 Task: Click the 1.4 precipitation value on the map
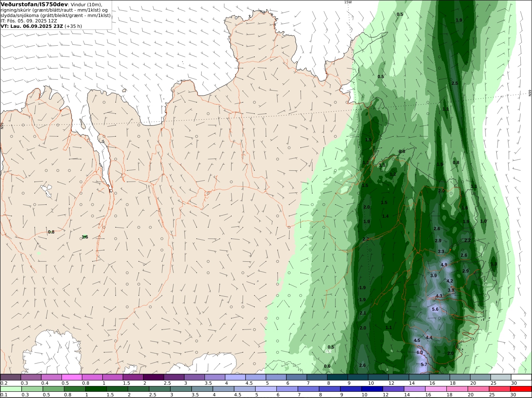(385, 216)
